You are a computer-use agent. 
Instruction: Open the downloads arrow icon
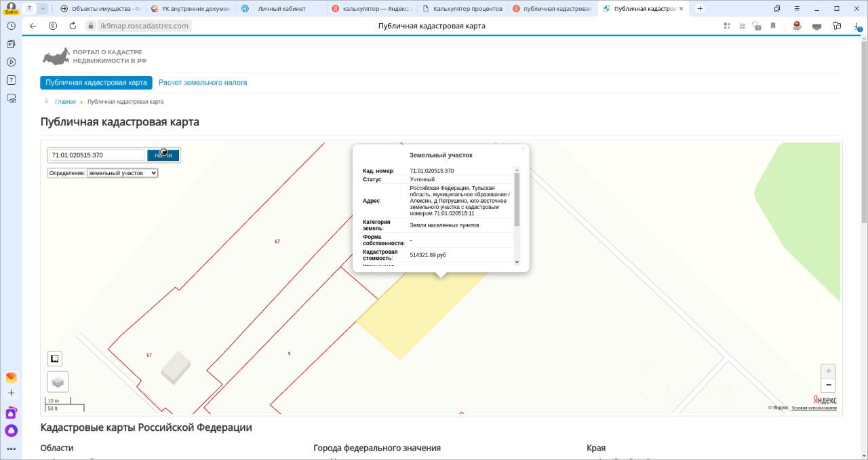[x=857, y=26]
